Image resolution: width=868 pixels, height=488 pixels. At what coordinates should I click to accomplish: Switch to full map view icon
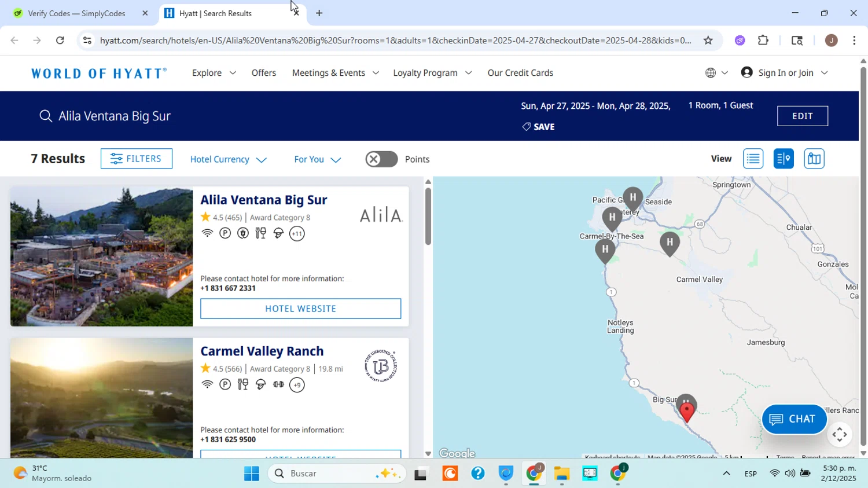(x=814, y=159)
